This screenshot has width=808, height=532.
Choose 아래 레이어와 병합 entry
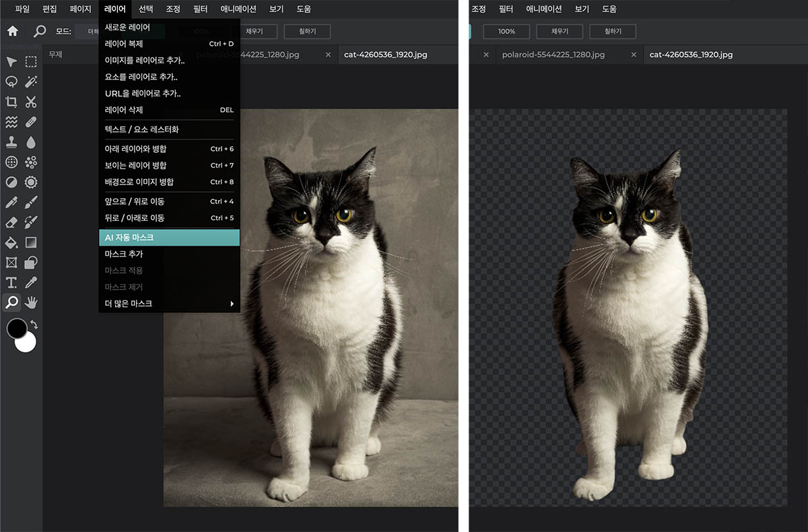tap(169, 149)
